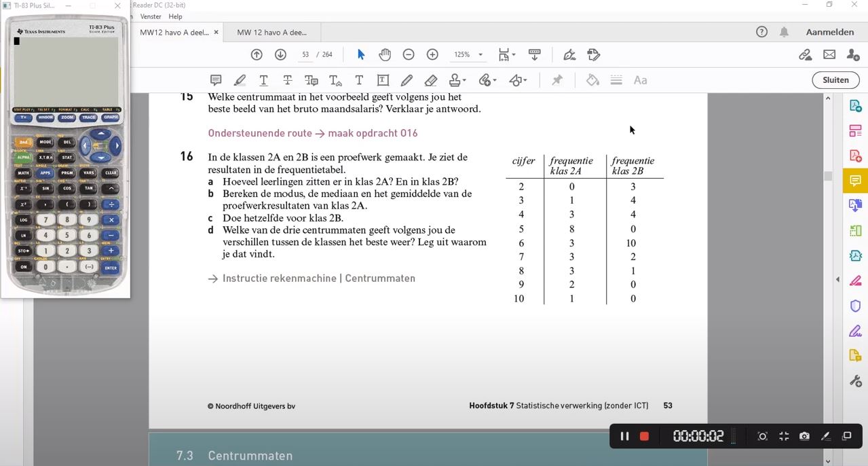This screenshot has width=868, height=466.
Task: Select the highlighter text tool
Action: [240, 80]
